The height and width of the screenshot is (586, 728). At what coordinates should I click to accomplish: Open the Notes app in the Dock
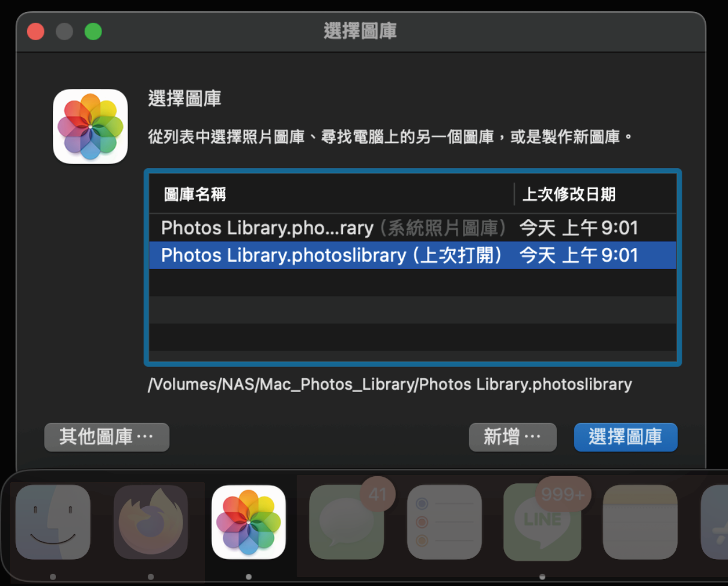pos(640,522)
